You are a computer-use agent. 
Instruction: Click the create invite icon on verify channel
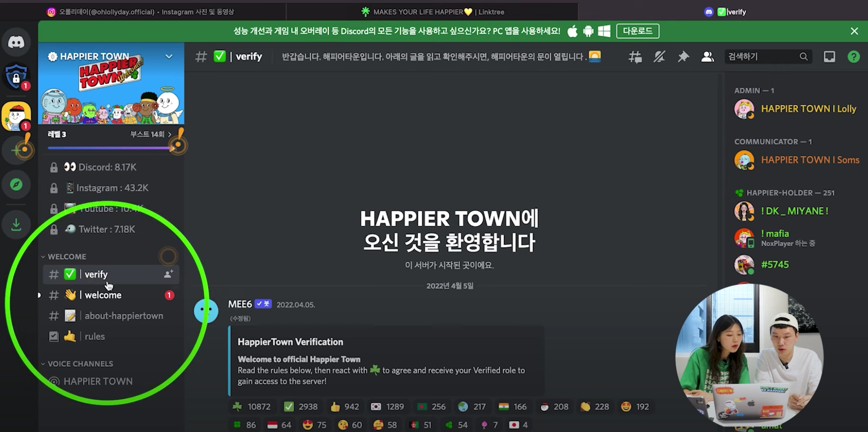click(x=169, y=274)
